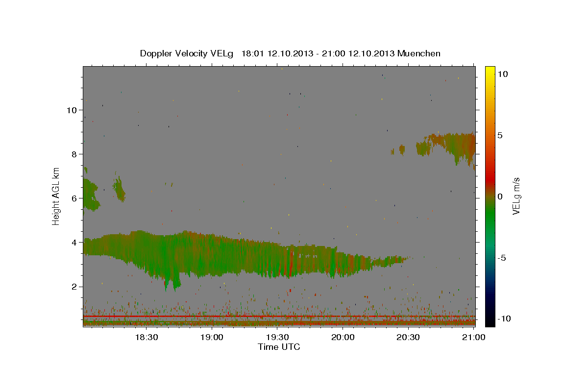Click the colorbar value 10 label
The image size is (588, 392).
(503, 73)
